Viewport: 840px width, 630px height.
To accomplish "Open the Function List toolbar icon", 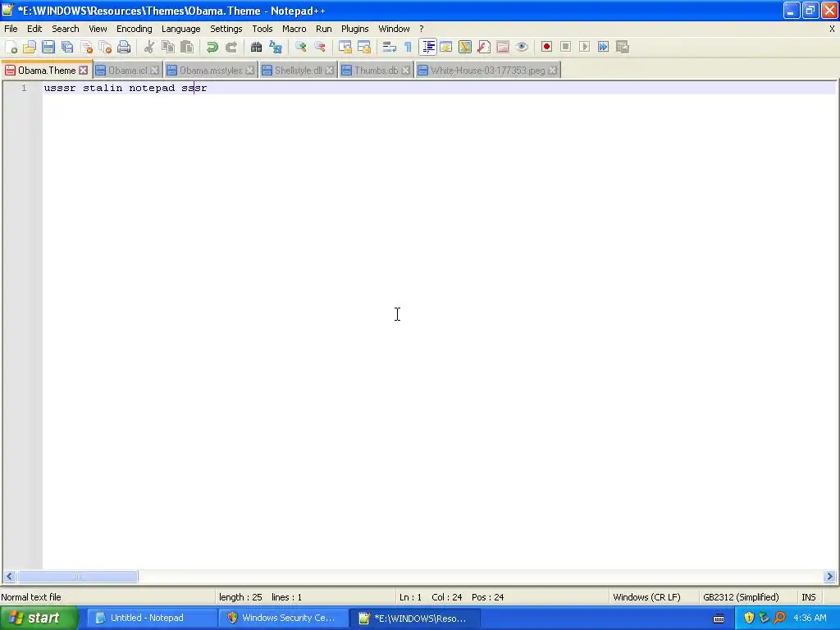I will pyautogui.click(x=484, y=47).
